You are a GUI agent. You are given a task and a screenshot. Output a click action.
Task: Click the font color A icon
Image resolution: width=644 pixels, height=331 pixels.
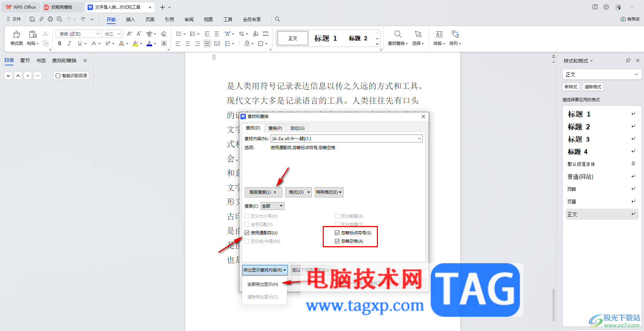click(x=149, y=43)
